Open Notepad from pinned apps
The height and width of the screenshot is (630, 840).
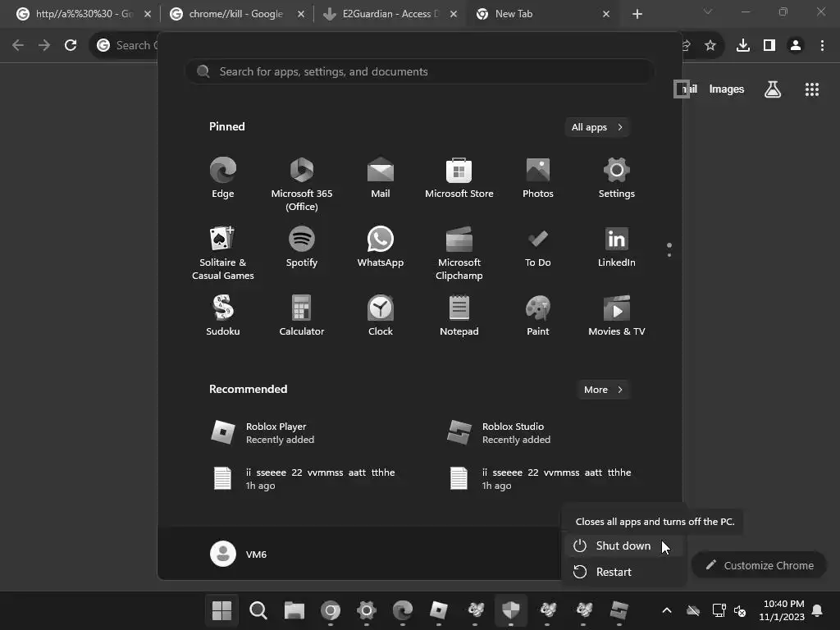pyautogui.click(x=459, y=316)
